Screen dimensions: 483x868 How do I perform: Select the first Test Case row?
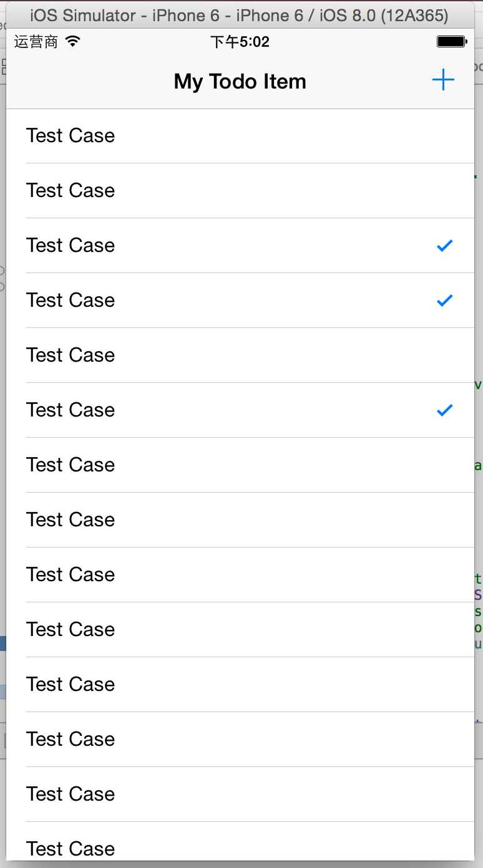240,136
